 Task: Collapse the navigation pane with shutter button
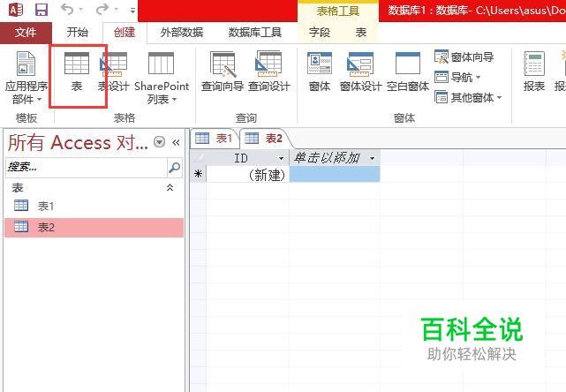click(176, 142)
